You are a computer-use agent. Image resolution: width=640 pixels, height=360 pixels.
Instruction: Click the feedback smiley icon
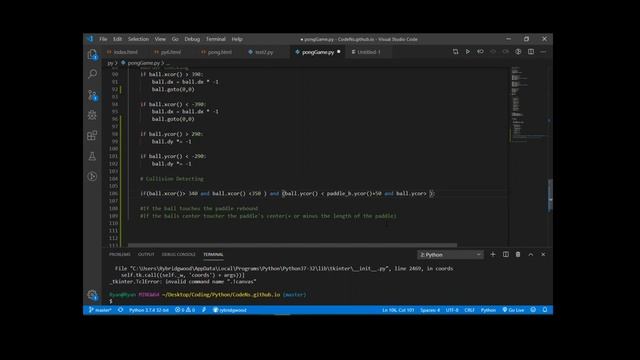tap(533, 310)
